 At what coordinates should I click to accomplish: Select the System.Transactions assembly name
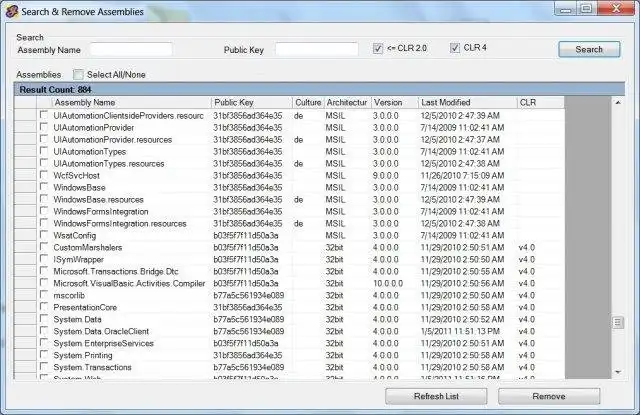93,367
